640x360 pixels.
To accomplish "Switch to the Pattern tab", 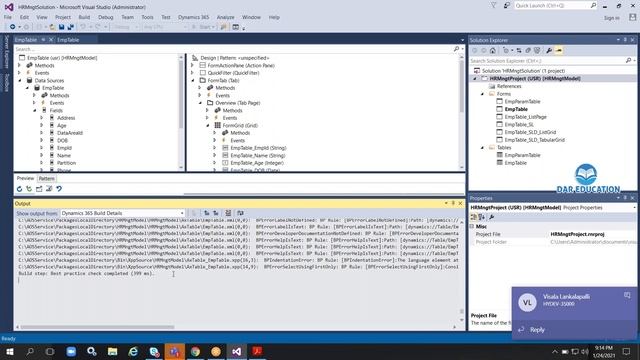I will pos(47,178).
